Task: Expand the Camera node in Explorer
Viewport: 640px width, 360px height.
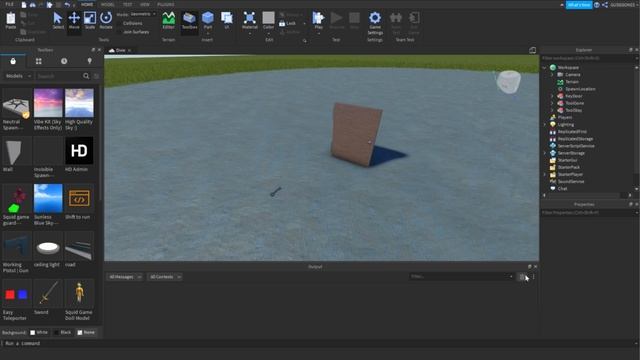Action: point(552,75)
